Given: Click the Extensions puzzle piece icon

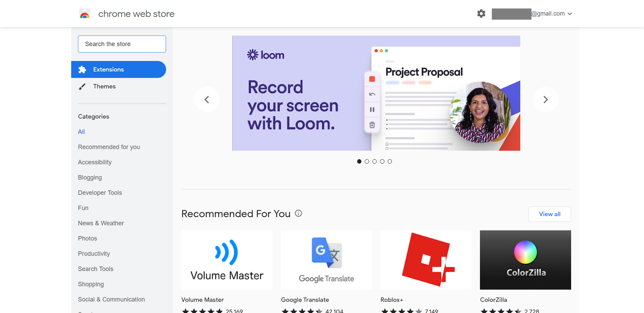Looking at the screenshot, I should click(x=82, y=69).
